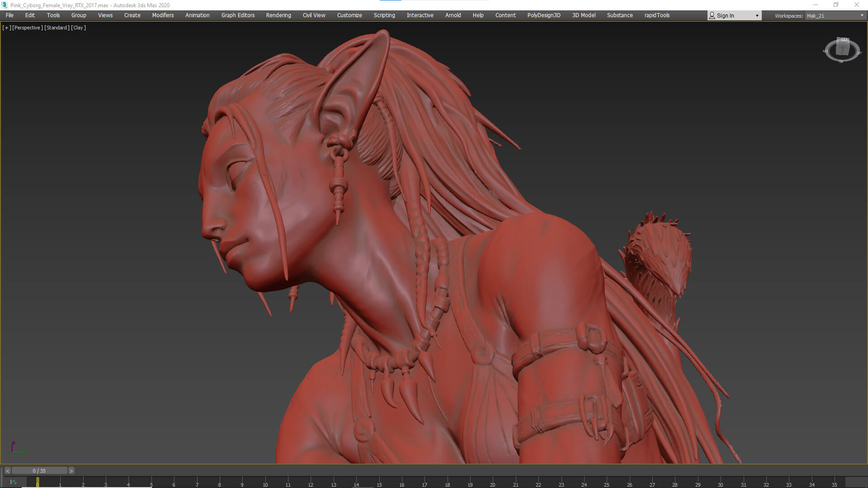
Task: Open the File menu
Action: coord(9,15)
